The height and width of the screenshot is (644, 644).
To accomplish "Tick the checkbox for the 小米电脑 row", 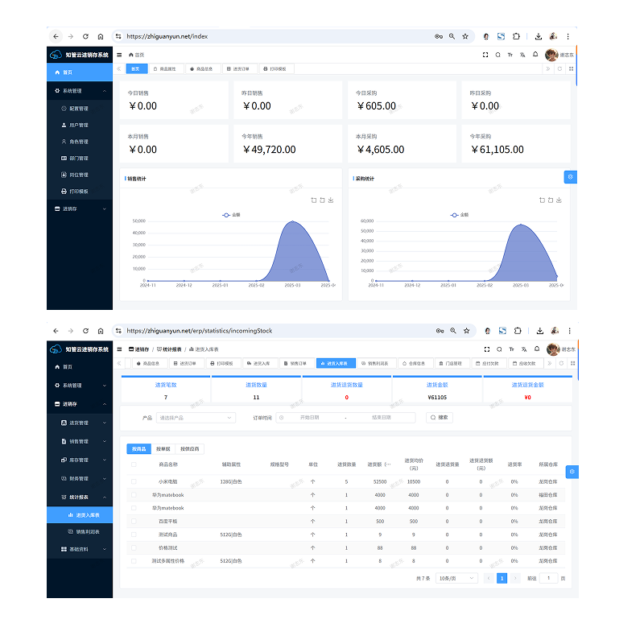I will coord(134,481).
